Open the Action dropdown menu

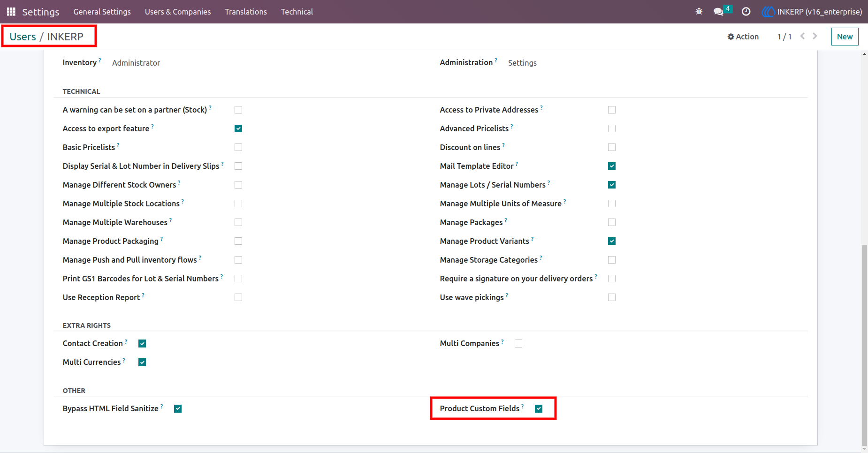click(743, 37)
